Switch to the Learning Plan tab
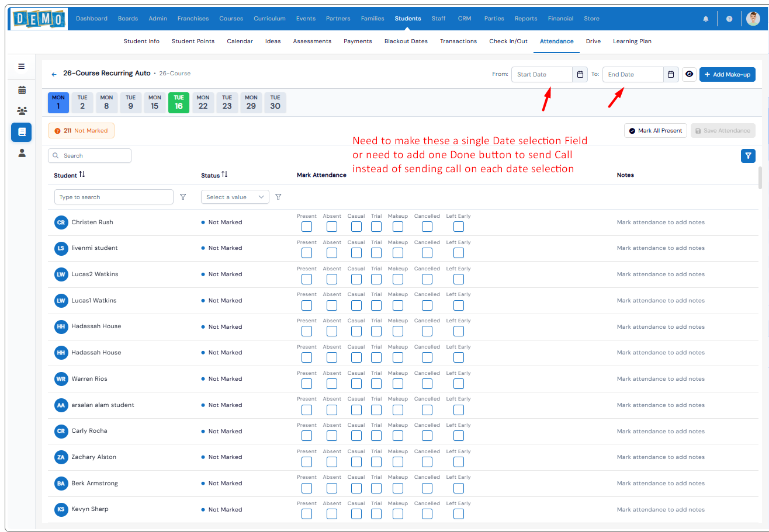 point(632,41)
